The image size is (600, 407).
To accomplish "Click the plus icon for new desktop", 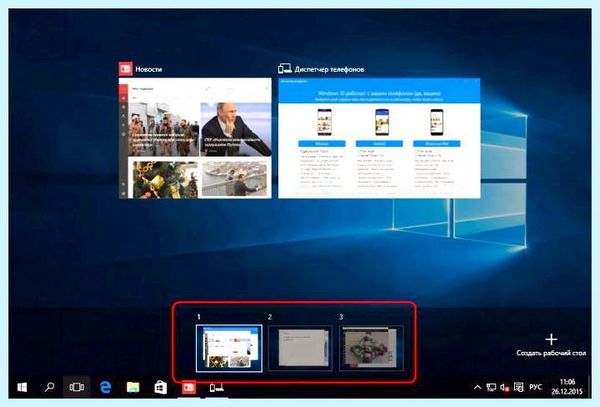I will tap(551, 339).
